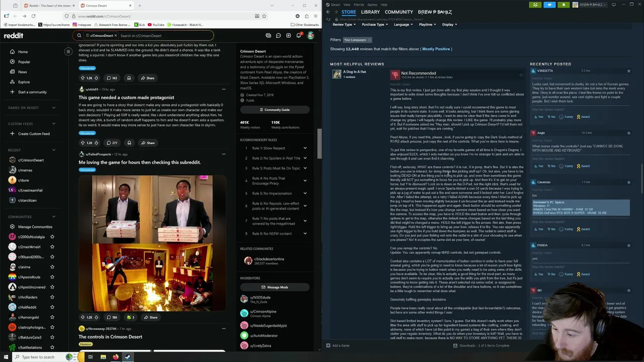
Task: Favorite r/anime community star
Action: pyautogui.click(x=52, y=267)
